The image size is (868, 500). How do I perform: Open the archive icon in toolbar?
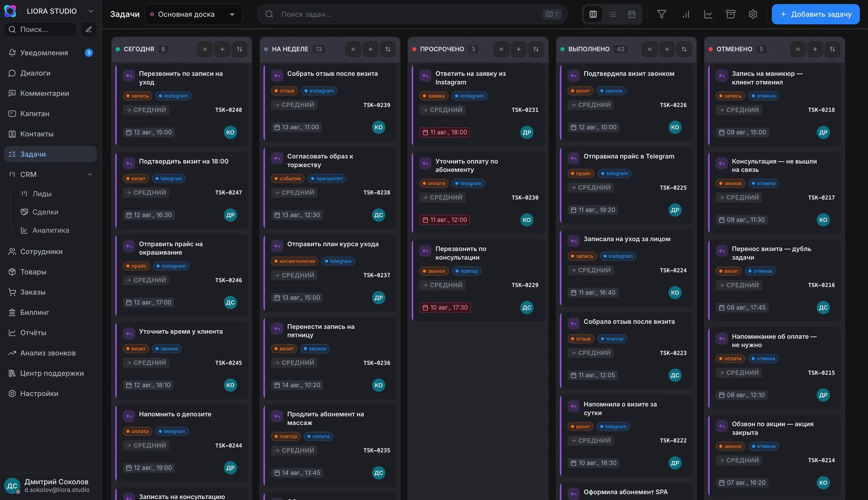click(x=730, y=14)
